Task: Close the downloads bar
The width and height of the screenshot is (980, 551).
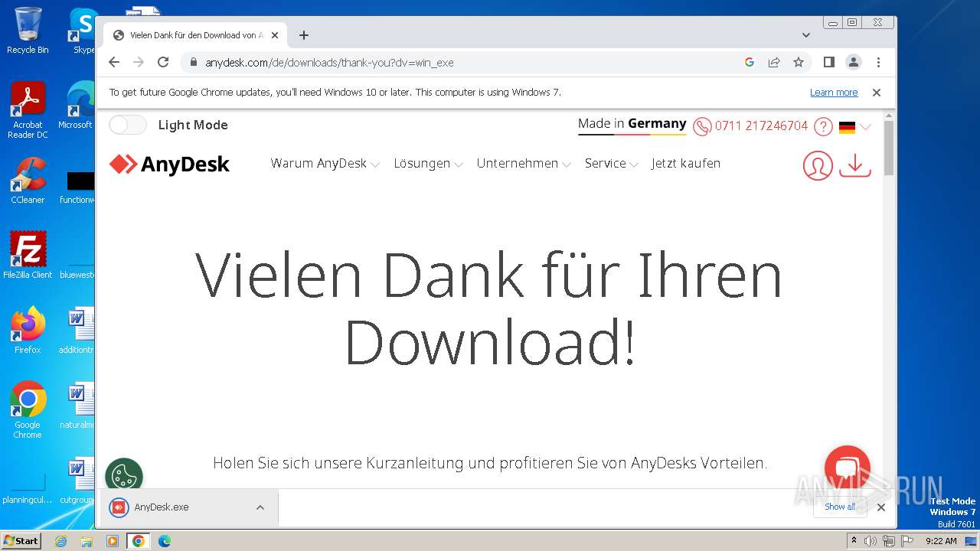Action: coord(881,507)
